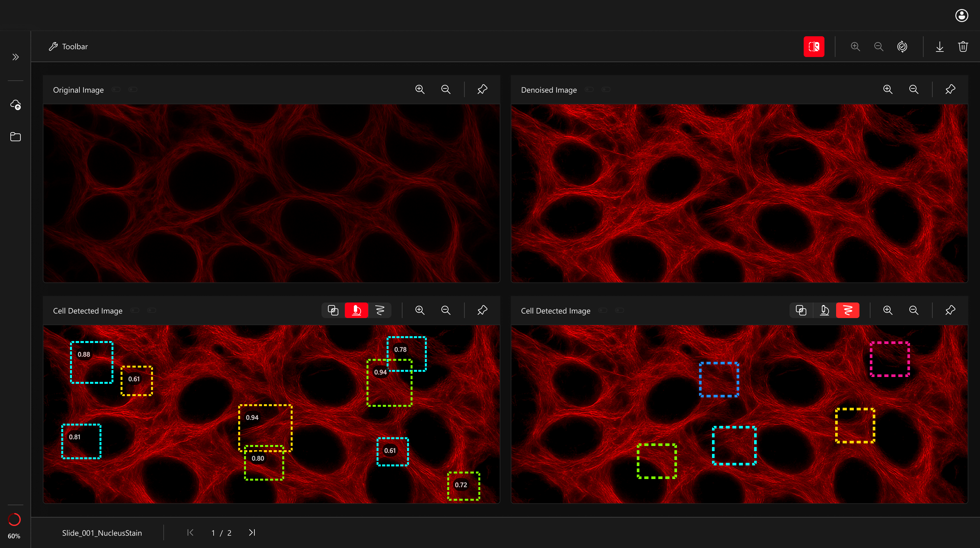980x548 pixels.
Task: Go to last page with skip-forward arrow
Action: tap(252, 532)
